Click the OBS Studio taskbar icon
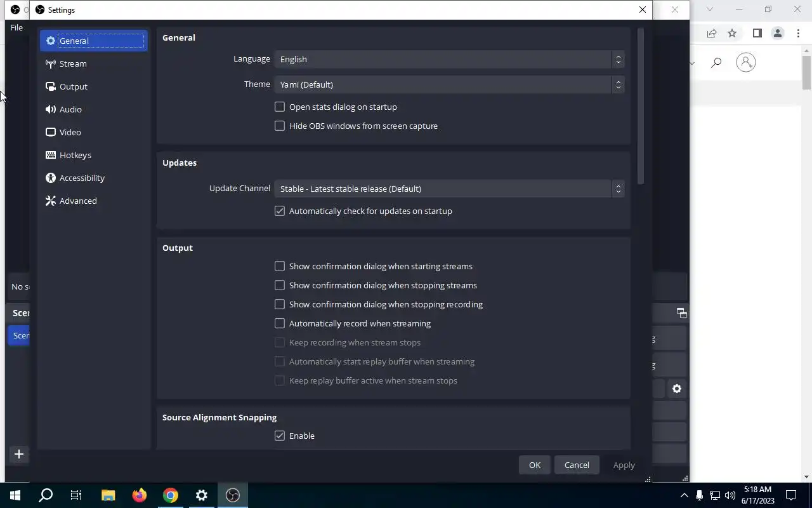Image resolution: width=812 pixels, height=508 pixels. tap(233, 495)
